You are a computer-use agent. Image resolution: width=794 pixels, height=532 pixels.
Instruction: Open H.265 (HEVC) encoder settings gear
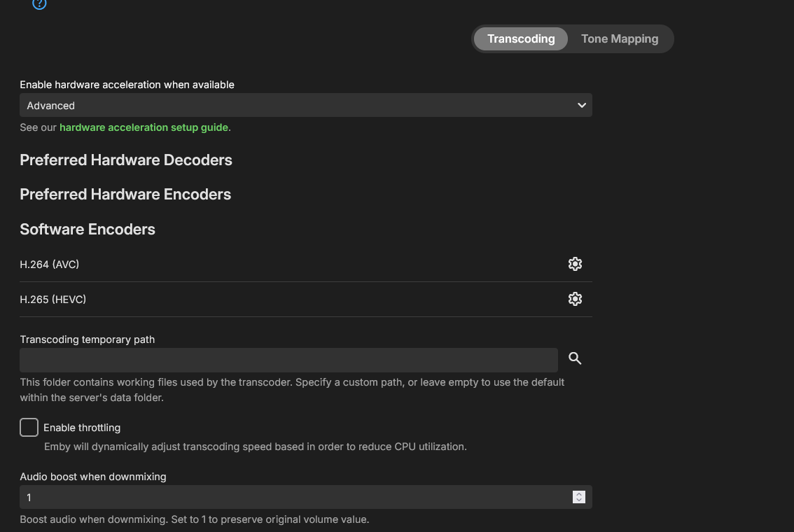(x=575, y=299)
